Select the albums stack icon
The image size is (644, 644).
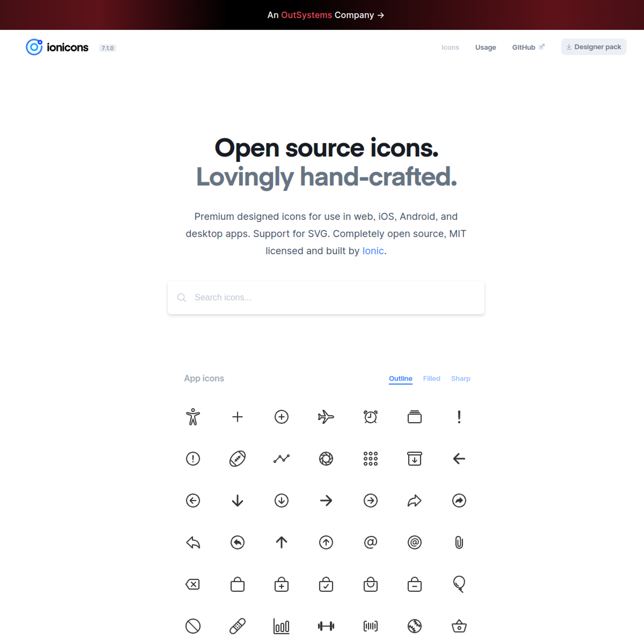pos(415,417)
